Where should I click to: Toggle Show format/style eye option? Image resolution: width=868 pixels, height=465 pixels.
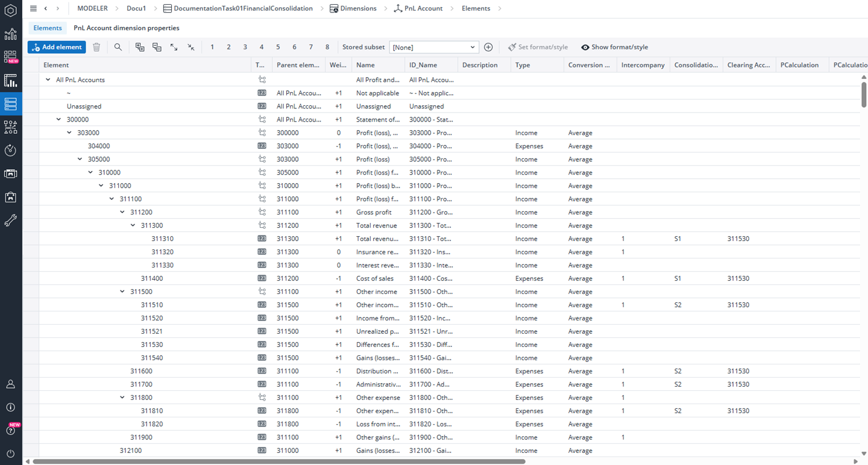[x=614, y=47]
